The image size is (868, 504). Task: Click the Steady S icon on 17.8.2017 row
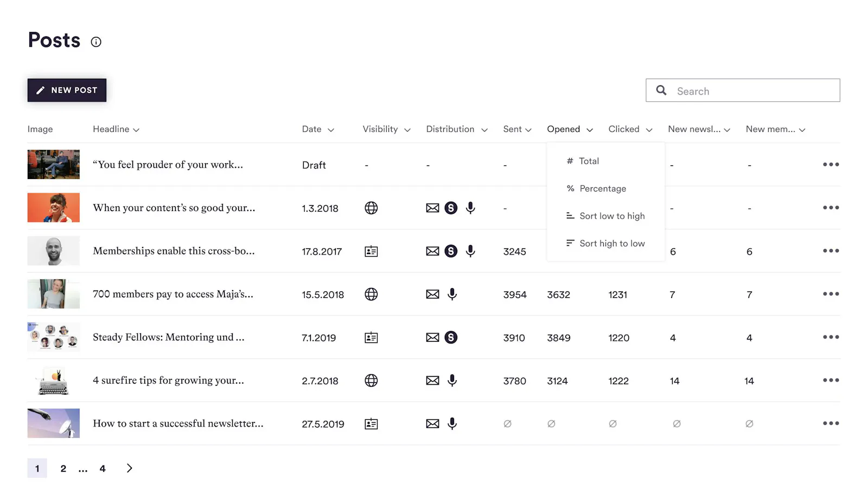tap(451, 251)
